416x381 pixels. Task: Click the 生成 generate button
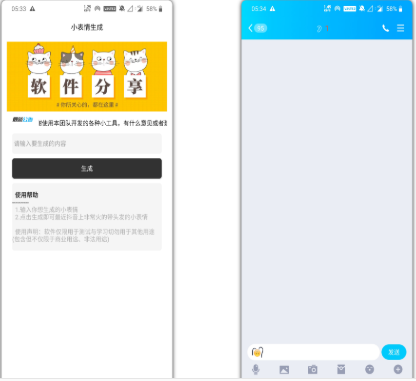click(87, 169)
